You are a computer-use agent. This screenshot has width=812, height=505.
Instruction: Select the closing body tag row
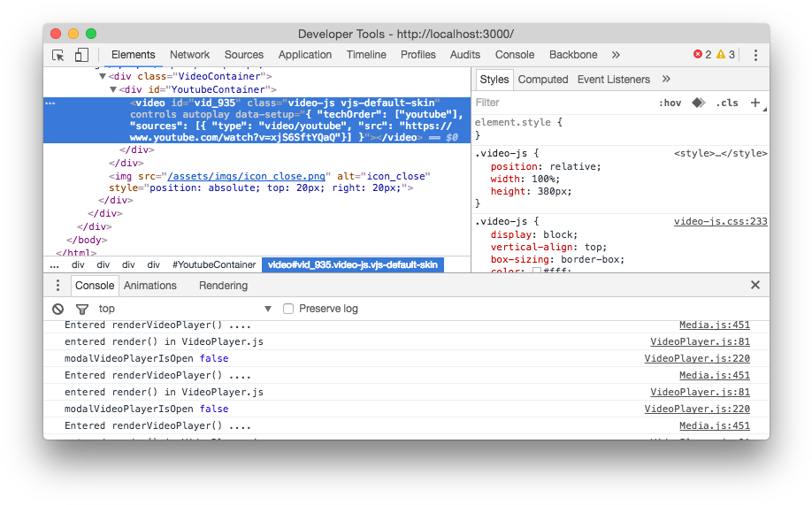(87, 240)
